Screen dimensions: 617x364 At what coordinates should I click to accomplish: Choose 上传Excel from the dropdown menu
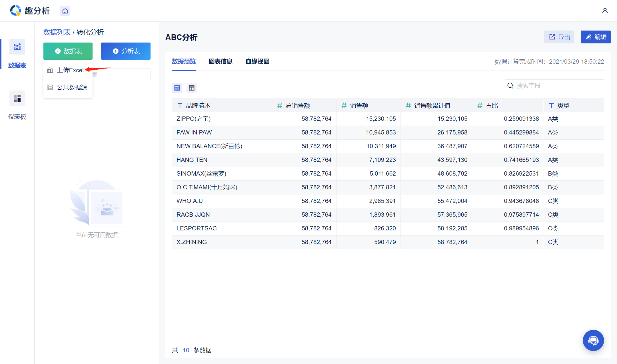click(70, 70)
